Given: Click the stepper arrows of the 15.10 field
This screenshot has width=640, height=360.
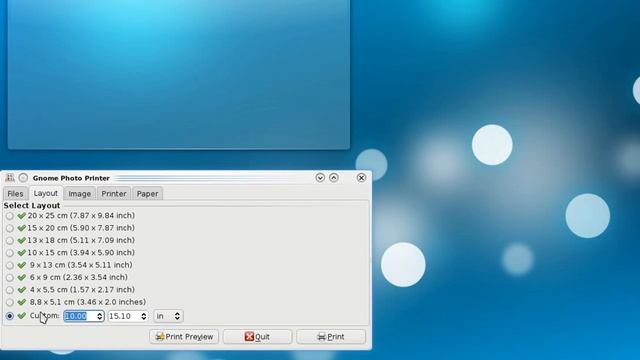Looking at the screenshot, I should (x=143, y=316).
